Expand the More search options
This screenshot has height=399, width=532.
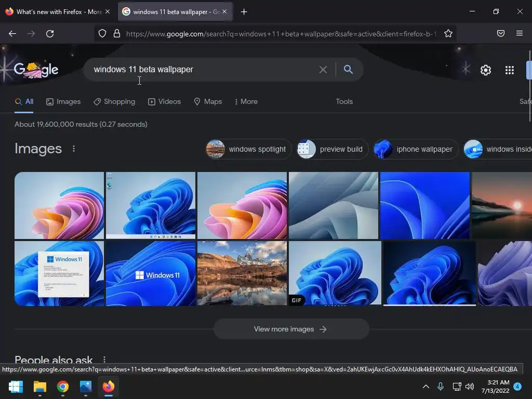tap(246, 101)
